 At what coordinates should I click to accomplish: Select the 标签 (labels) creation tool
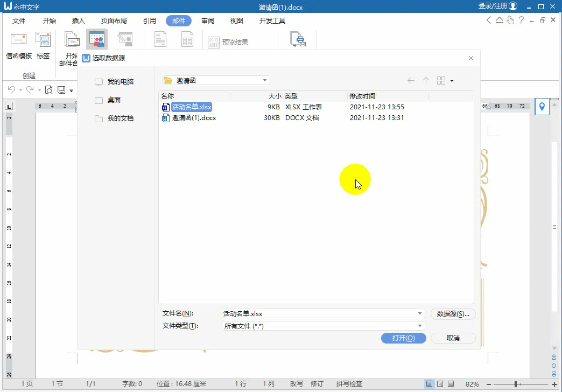pos(43,39)
